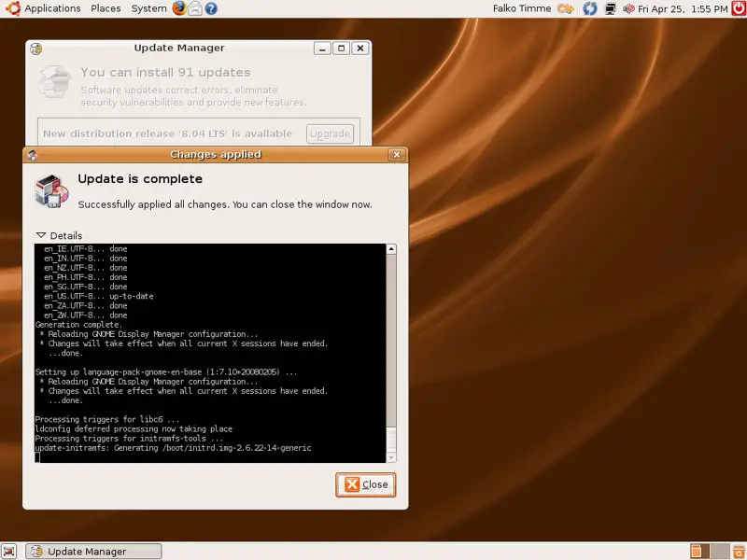Viewport: 747px width, 560px height.
Task: Click 'Setting up language-pack-gnome-en-base' line
Action: [x=166, y=371]
